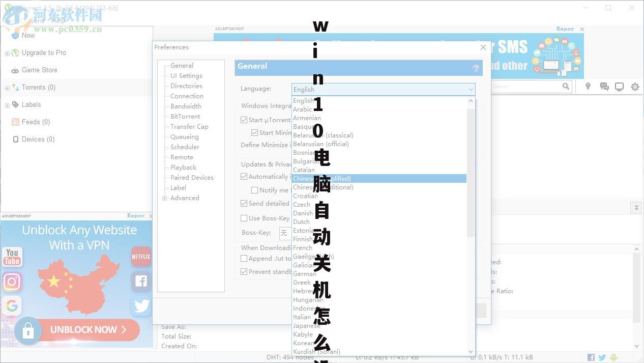Image resolution: width=644 pixels, height=363 pixels.
Task: Click the remote access monitor icon
Action: 620,87
